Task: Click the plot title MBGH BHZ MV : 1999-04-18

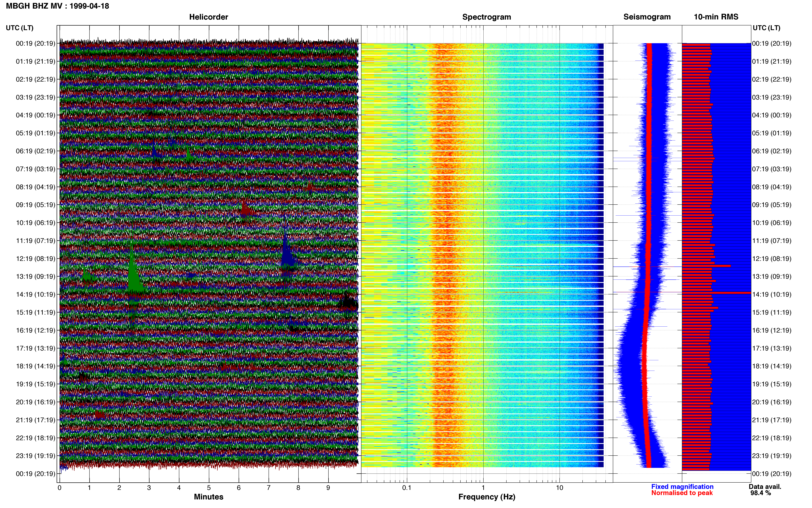Action: click(x=57, y=6)
